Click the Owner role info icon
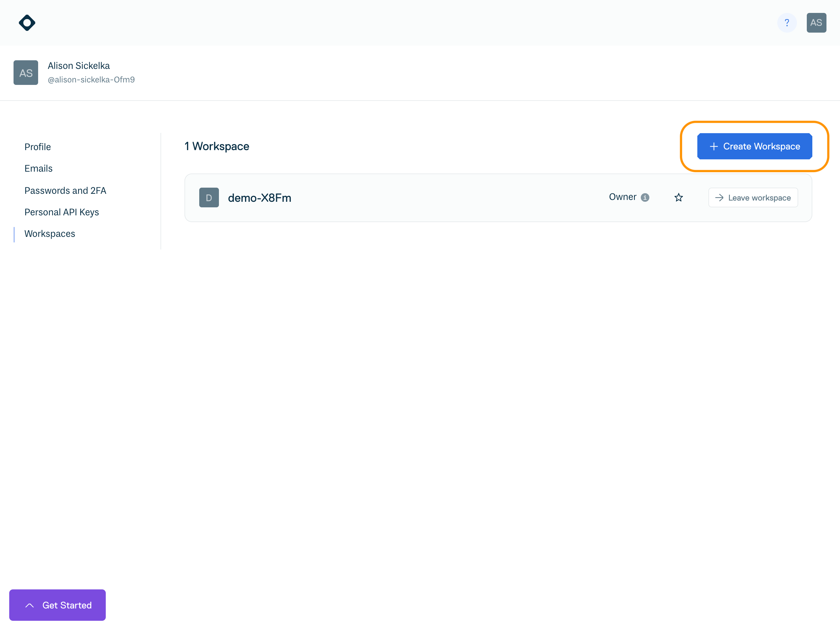The height and width of the screenshot is (630, 840). [x=645, y=197]
